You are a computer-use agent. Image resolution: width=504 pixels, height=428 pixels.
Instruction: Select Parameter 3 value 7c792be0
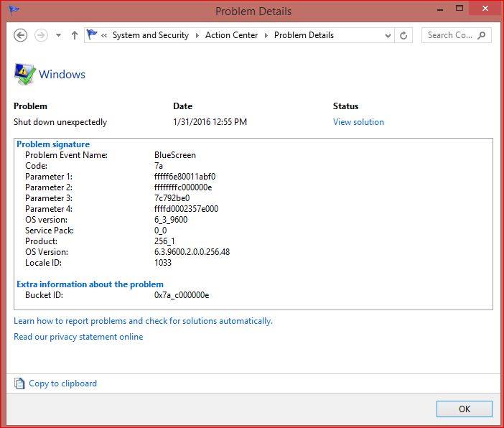[172, 198]
